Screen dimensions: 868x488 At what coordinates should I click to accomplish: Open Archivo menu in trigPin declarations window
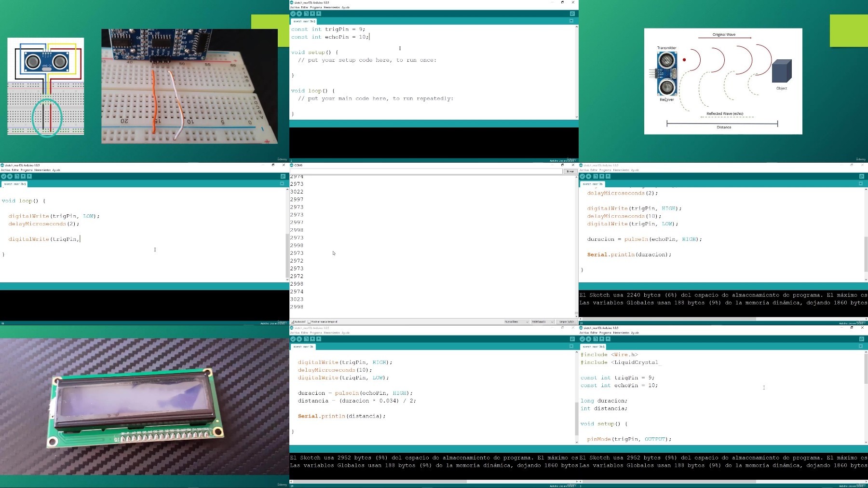click(295, 7)
